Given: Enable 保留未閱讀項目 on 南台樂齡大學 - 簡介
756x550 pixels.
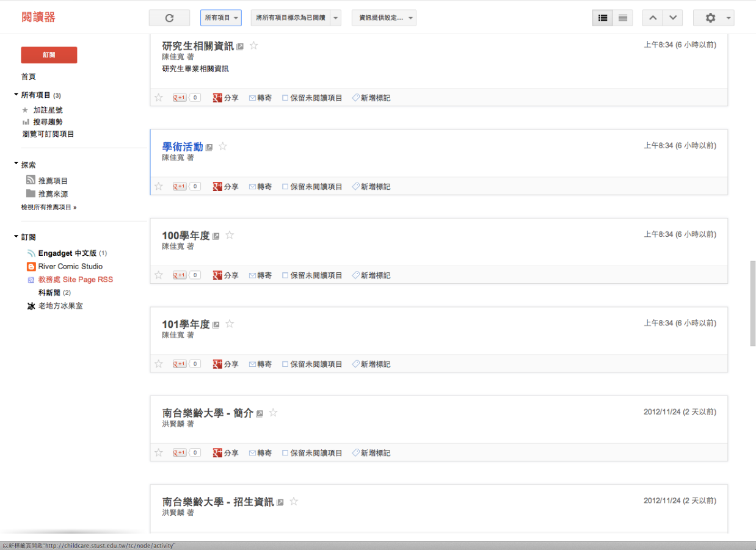Looking at the screenshot, I should (x=285, y=453).
